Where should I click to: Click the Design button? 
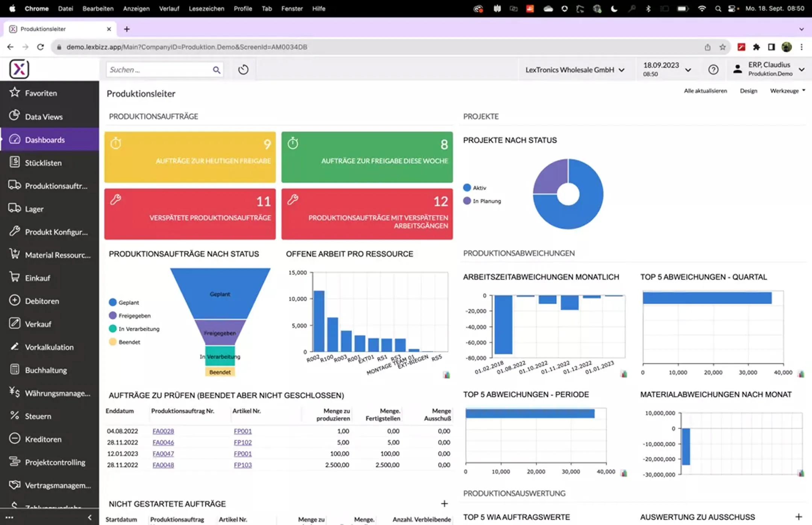748,91
